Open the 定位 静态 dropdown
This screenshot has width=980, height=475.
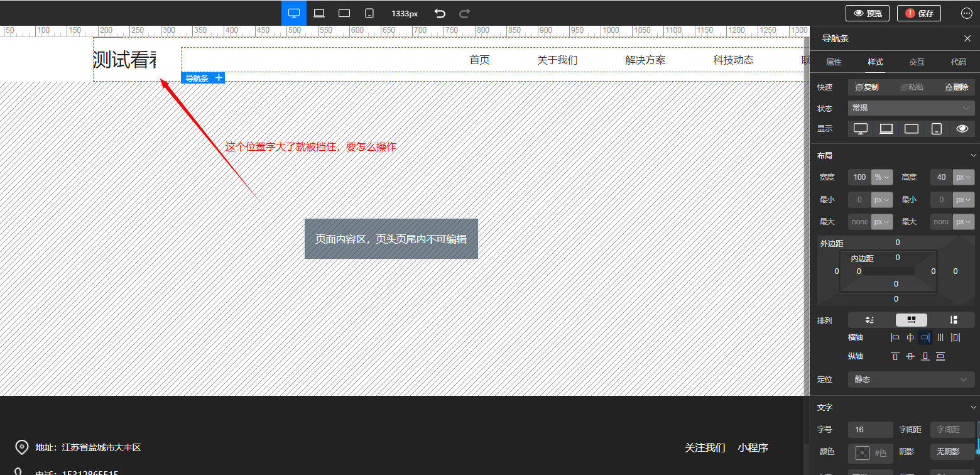click(x=911, y=379)
